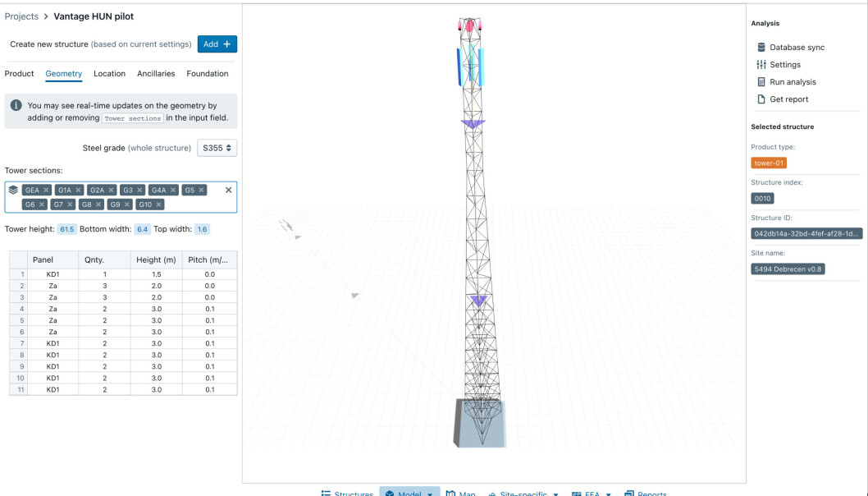The image size is (868, 496).
Task: Click the pink antenna at the tower top
Action: tap(469, 25)
